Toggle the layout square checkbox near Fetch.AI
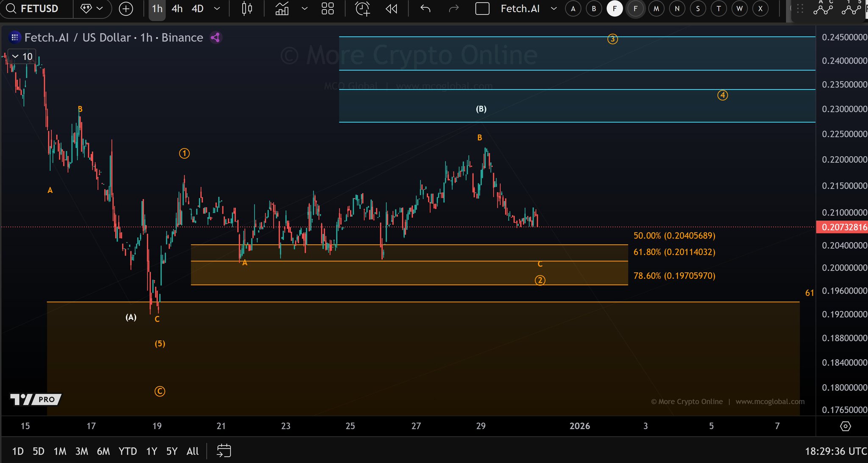Viewport: 868px width, 463px height. (x=482, y=8)
